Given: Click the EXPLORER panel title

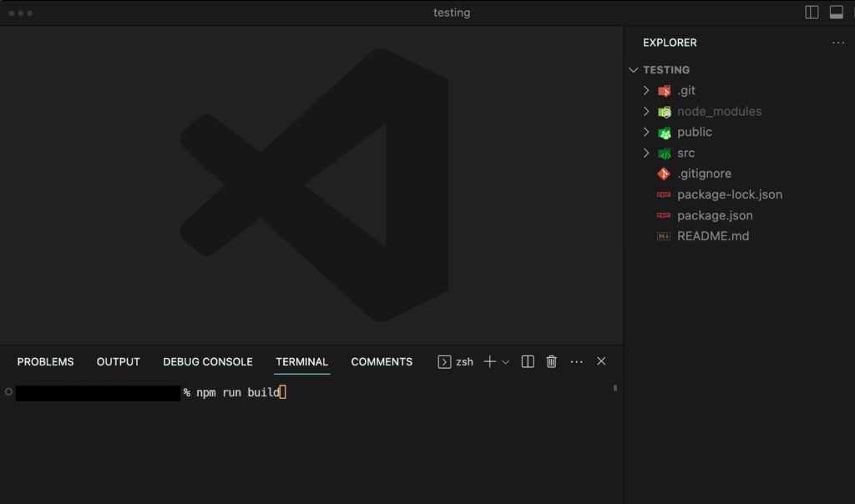Looking at the screenshot, I should point(670,43).
